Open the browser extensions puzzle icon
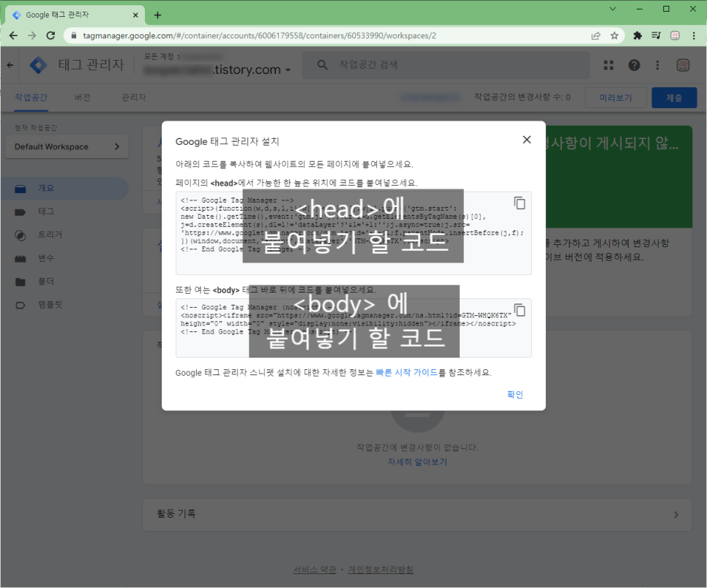This screenshot has width=707, height=588. [x=637, y=36]
